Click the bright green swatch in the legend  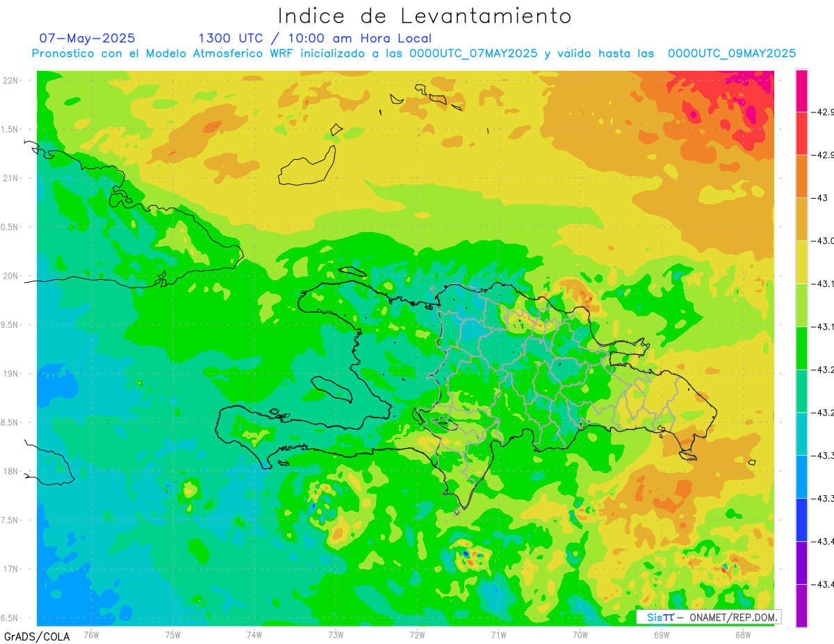801,348
